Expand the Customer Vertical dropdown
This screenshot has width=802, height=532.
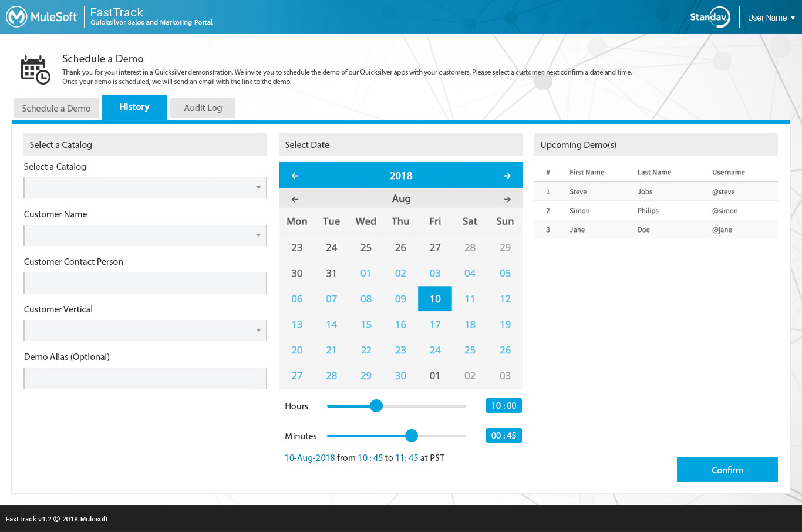(145, 331)
